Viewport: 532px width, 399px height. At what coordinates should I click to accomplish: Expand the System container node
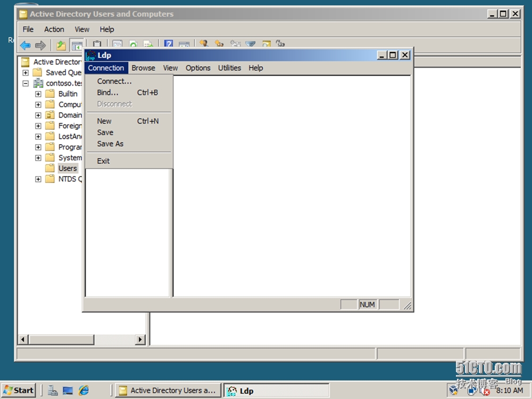coord(38,158)
